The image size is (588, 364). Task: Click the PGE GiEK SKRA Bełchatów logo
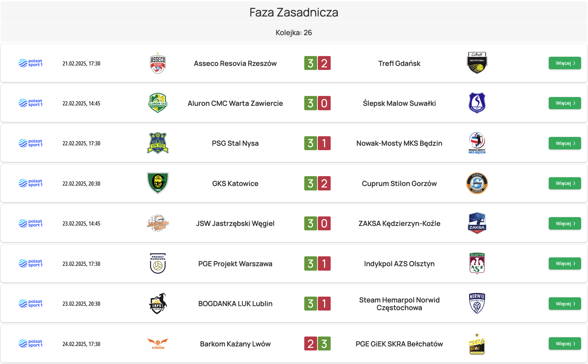477,344
